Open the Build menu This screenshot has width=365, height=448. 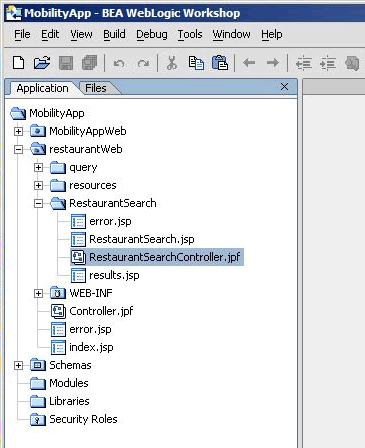point(114,34)
